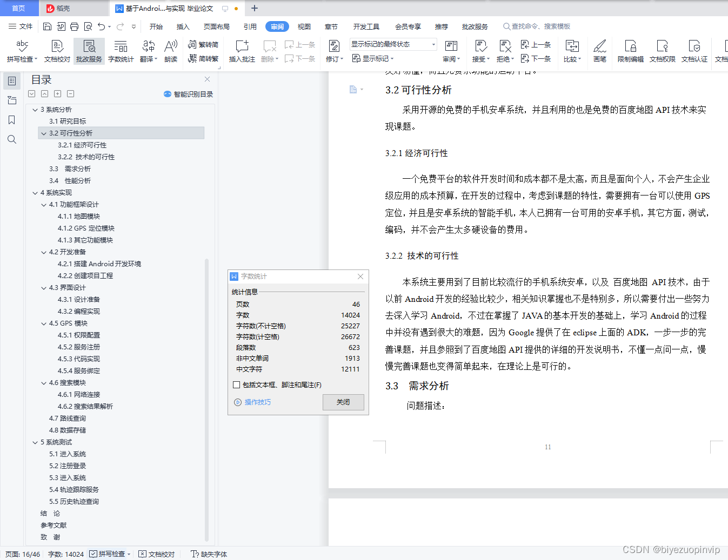728x560 pixels.
Task: Accept change with 接受
Action: coord(480,51)
